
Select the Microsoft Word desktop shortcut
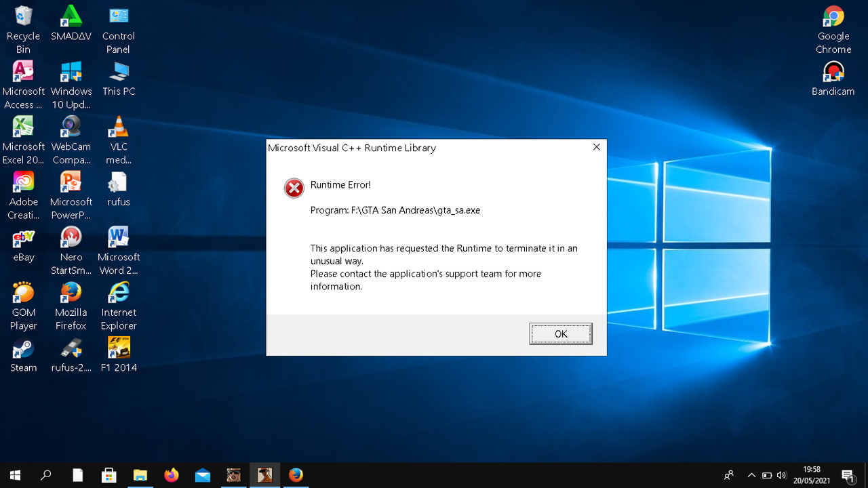(119, 251)
